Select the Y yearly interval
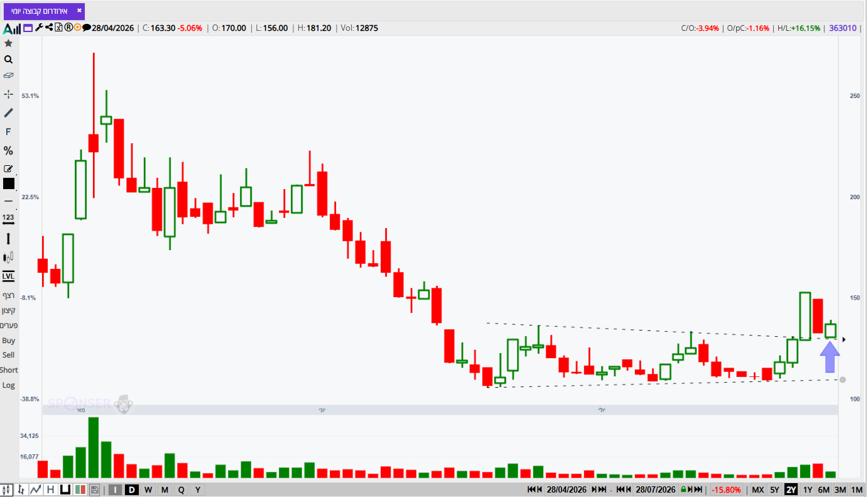The height and width of the screenshot is (497, 868). click(x=198, y=489)
